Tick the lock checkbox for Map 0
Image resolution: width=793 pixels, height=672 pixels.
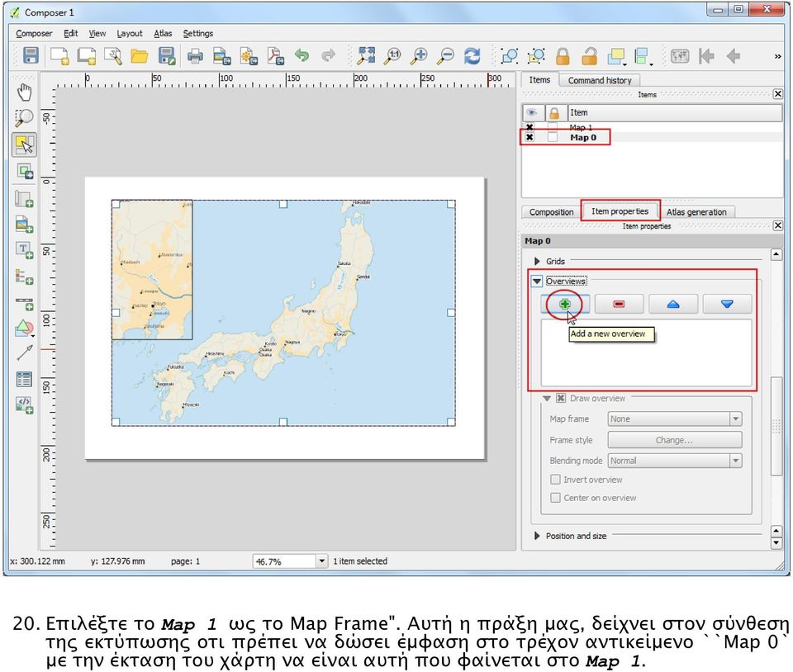click(553, 137)
